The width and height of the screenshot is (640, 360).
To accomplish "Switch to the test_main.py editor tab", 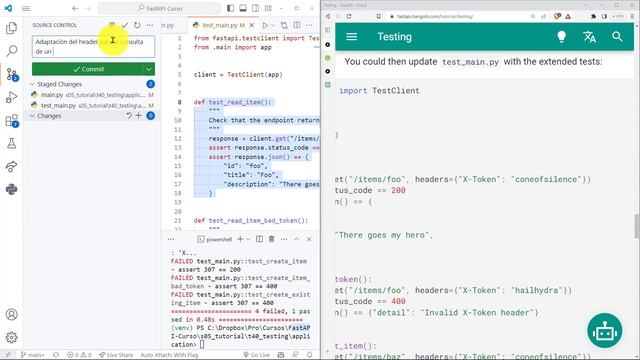I will tap(220, 25).
